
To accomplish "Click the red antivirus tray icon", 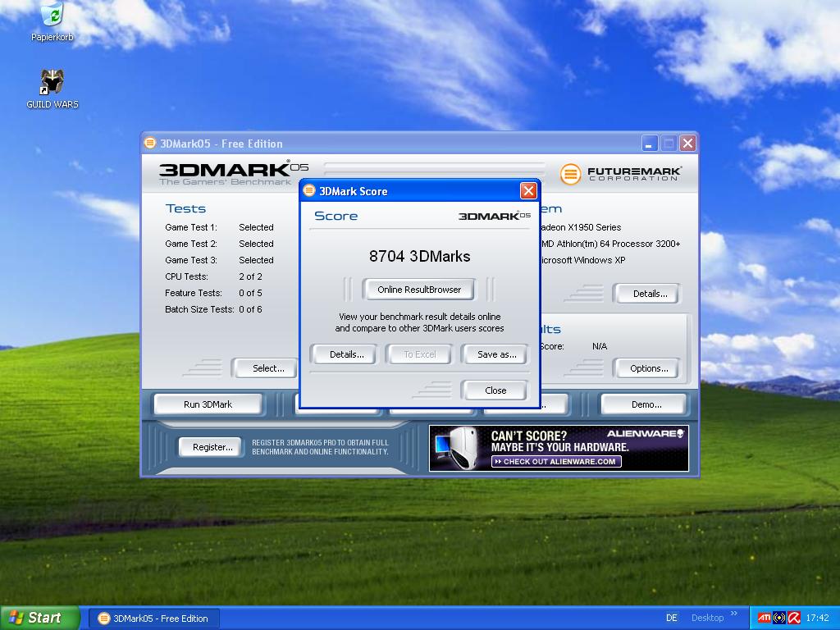I will point(794,618).
